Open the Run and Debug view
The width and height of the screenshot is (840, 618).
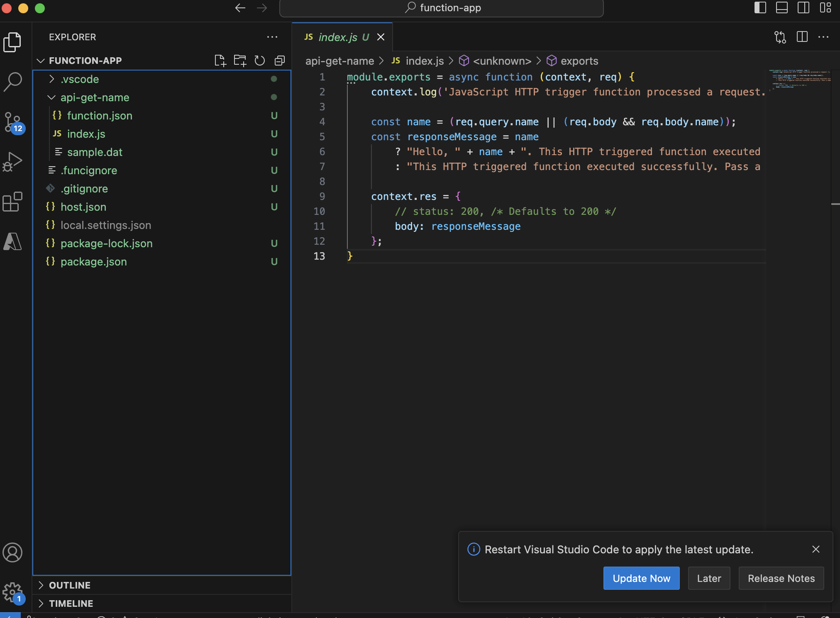click(x=12, y=162)
